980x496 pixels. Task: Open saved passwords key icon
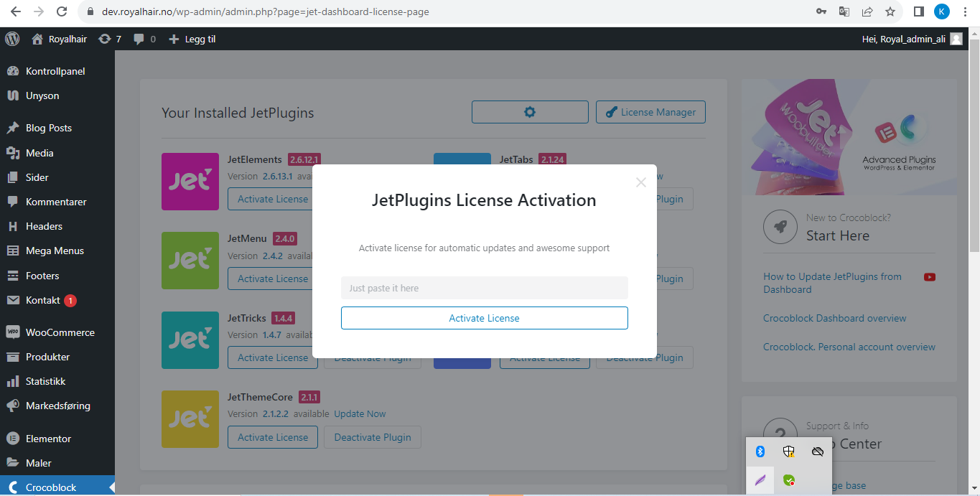(821, 11)
